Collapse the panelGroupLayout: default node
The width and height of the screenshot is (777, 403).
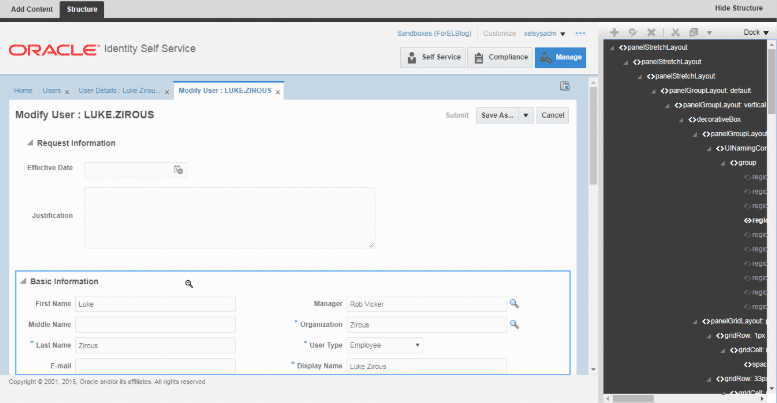(x=654, y=91)
